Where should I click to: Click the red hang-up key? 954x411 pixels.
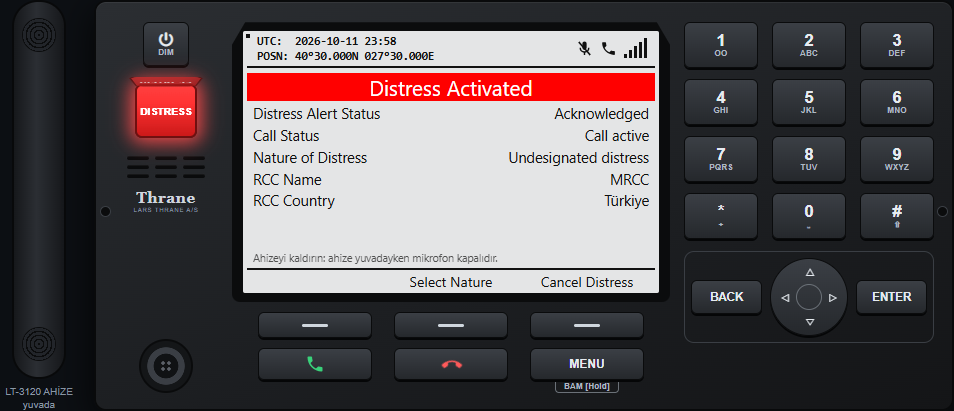coord(451,364)
